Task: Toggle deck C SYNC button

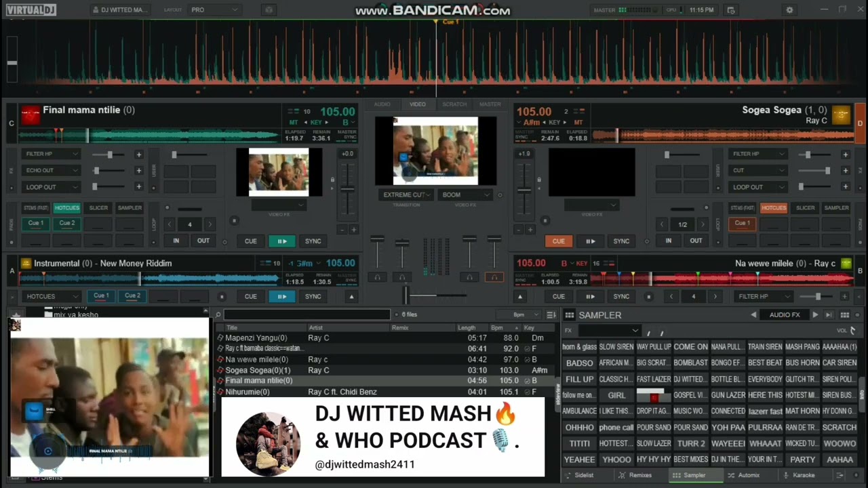Action: (313, 241)
